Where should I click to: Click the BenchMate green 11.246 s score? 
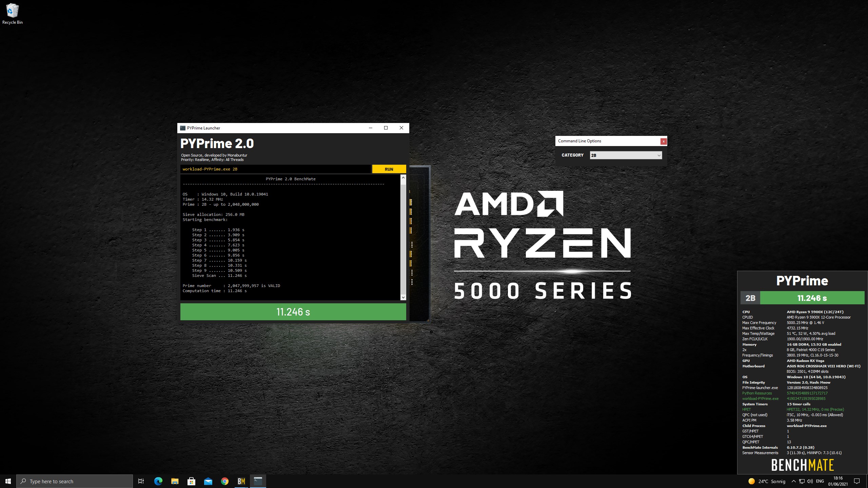812,298
